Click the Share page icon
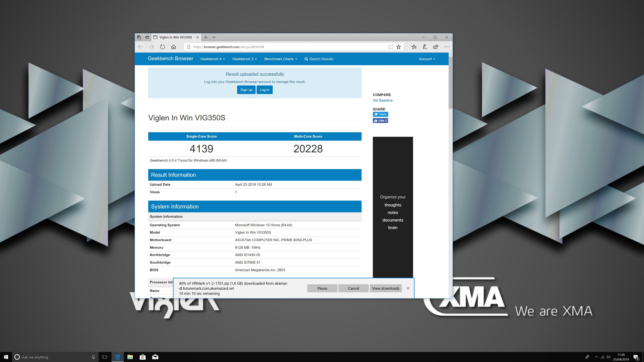This screenshot has width=644, height=362. 436,47
